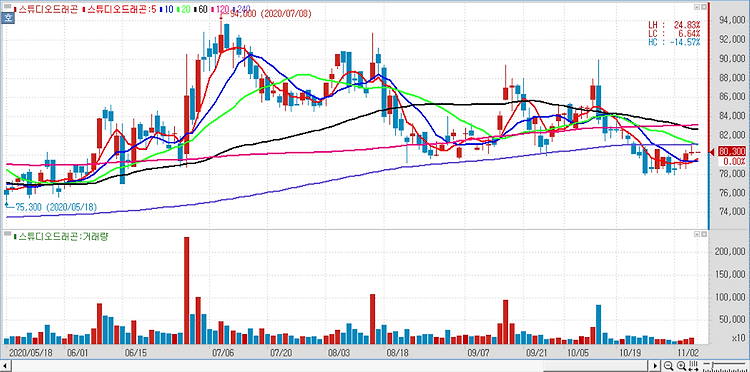Click the LC : 6.64% text
Screen dimensions: 750x372
tap(674, 33)
